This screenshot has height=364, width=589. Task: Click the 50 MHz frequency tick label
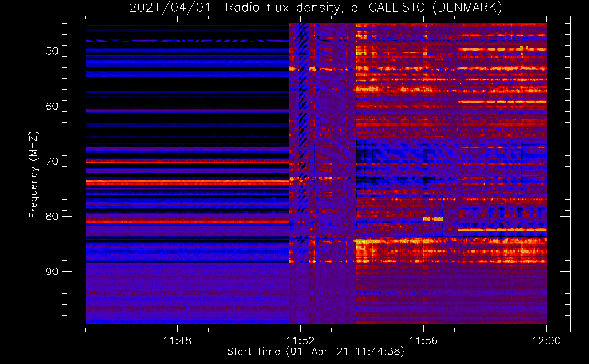tap(52, 51)
